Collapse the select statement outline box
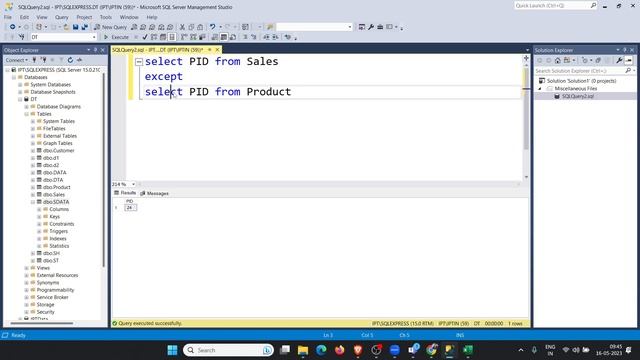Viewport: 640px width, 360px height. (x=139, y=62)
